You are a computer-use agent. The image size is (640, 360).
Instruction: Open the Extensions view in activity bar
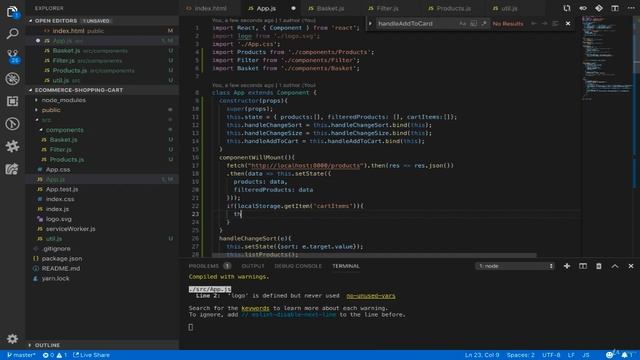pyautogui.click(x=12, y=101)
